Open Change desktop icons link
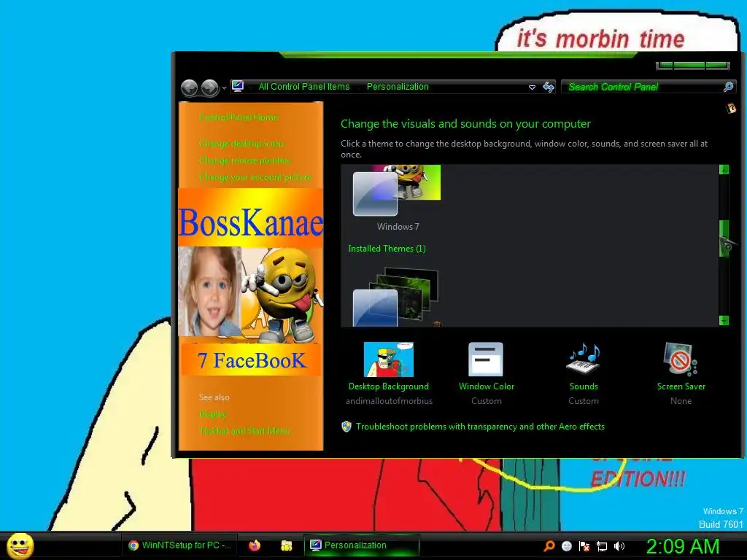Viewport: 747px width, 560px height. [x=241, y=144]
